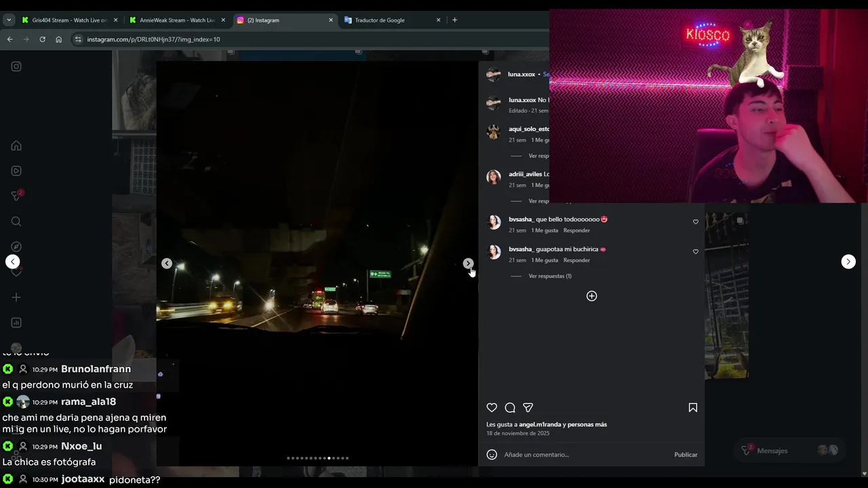This screenshot has width=868, height=488.
Task: Open Reels icon in Instagram sidebar
Action: click(x=16, y=171)
